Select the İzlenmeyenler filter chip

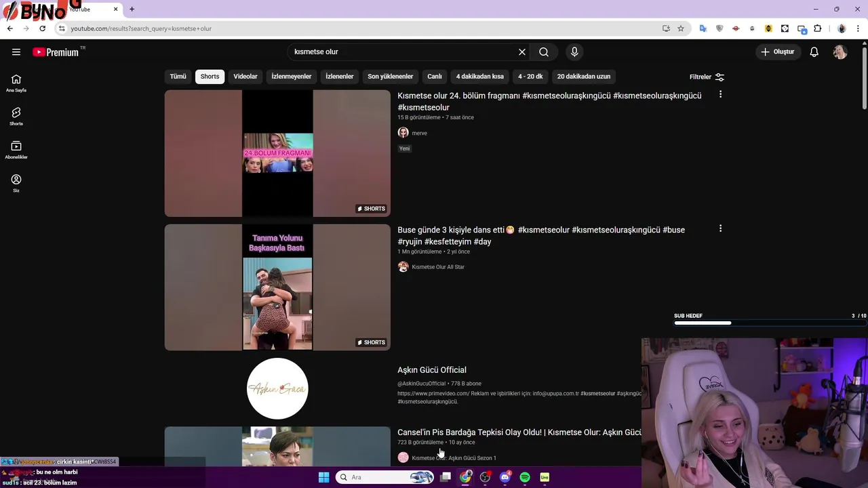click(x=292, y=77)
